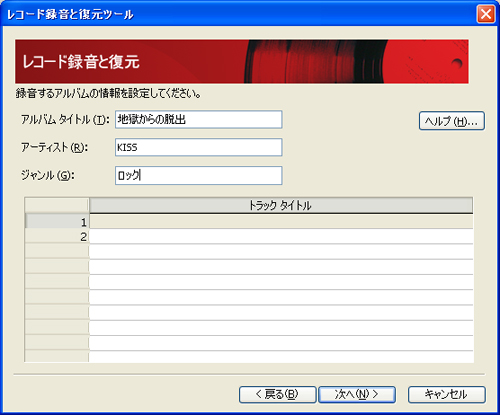Select the fourth empty track title row
Image resolution: width=500 pixels, height=415 pixels.
coord(281,267)
